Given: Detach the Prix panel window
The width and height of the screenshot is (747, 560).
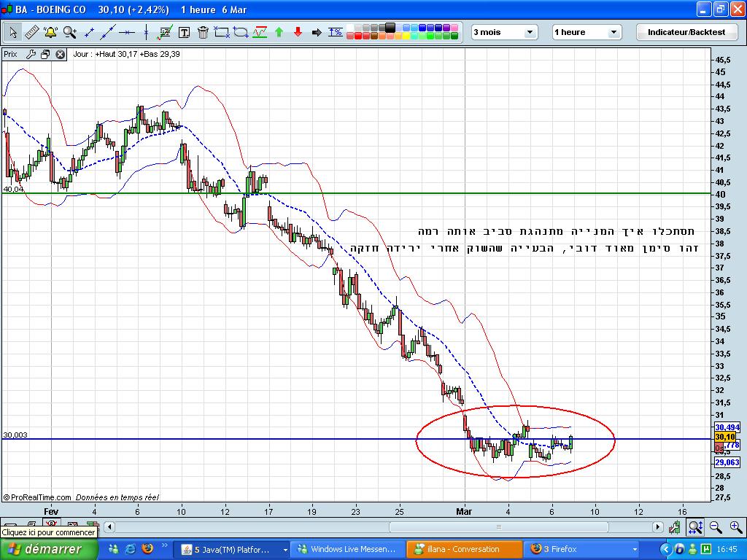Looking at the screenshot, I should point(45,54).
